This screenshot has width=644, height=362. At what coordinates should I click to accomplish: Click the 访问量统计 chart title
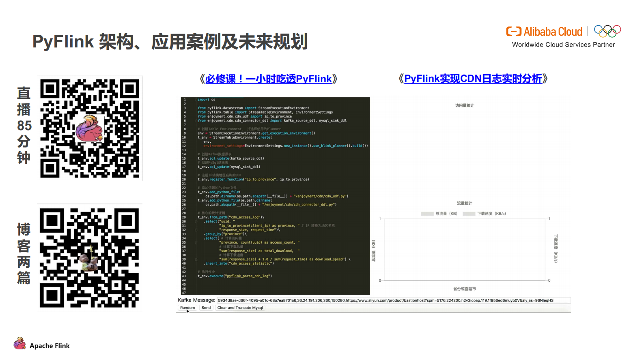[x=465, y=105]
